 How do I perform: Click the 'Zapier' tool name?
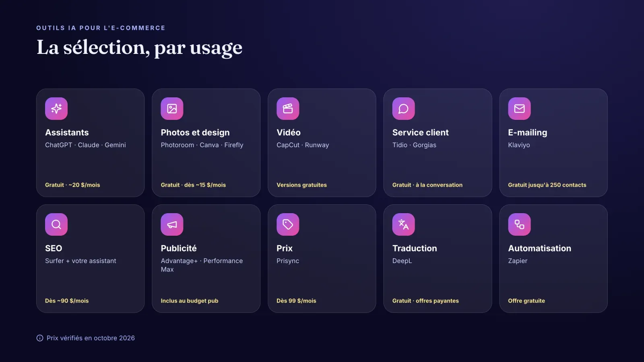518,261
